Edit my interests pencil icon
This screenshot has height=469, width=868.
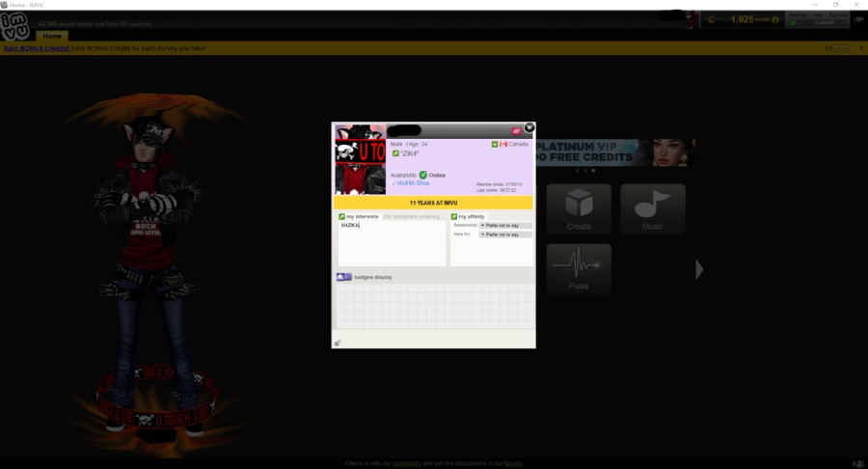point(341,216)
